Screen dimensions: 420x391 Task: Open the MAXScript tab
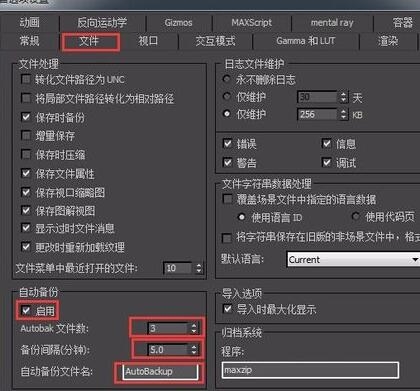click(x=251, y=23)
